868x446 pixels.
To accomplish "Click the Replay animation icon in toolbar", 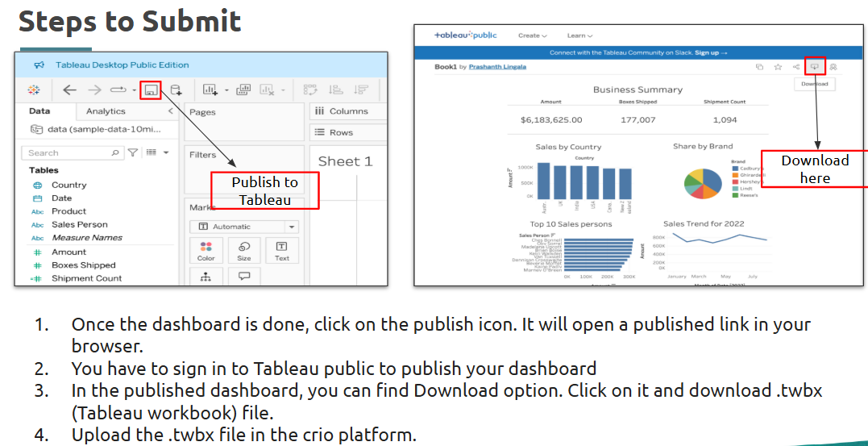I will click(x=118, y=90).
